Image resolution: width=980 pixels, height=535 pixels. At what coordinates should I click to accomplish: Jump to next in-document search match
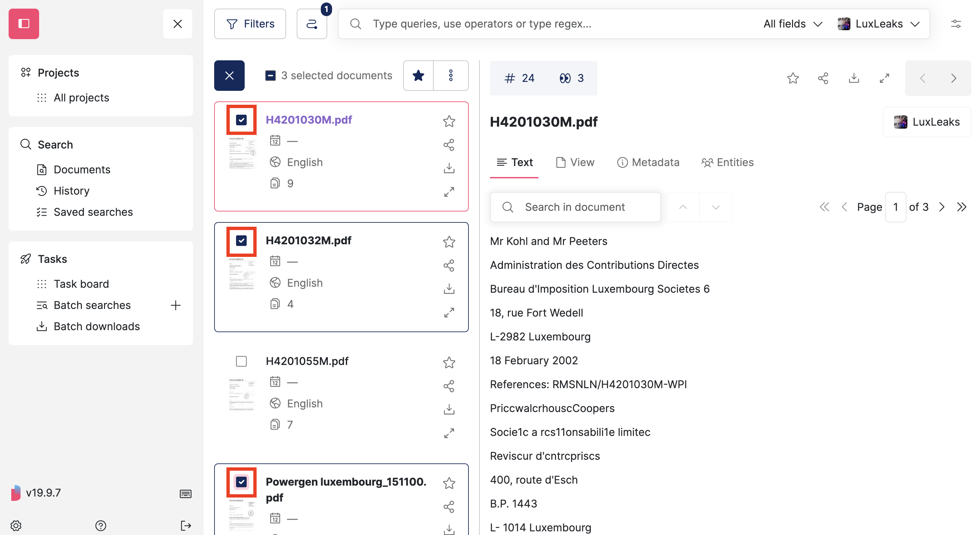[x=715, y=207]
